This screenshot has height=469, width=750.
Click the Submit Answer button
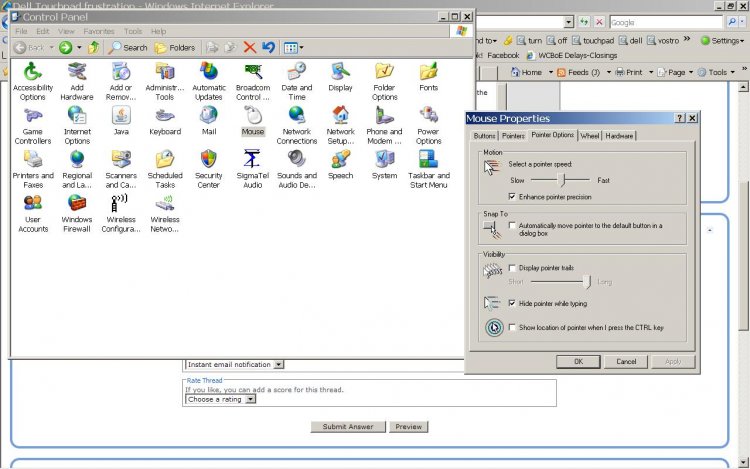click(348, 426)
